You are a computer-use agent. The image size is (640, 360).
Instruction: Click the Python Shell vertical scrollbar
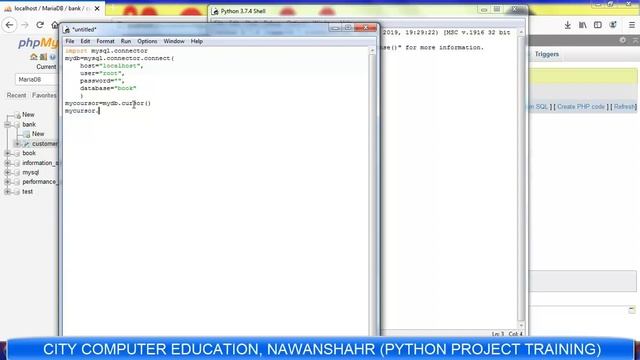pyautogui.click(x=521, y=180)
